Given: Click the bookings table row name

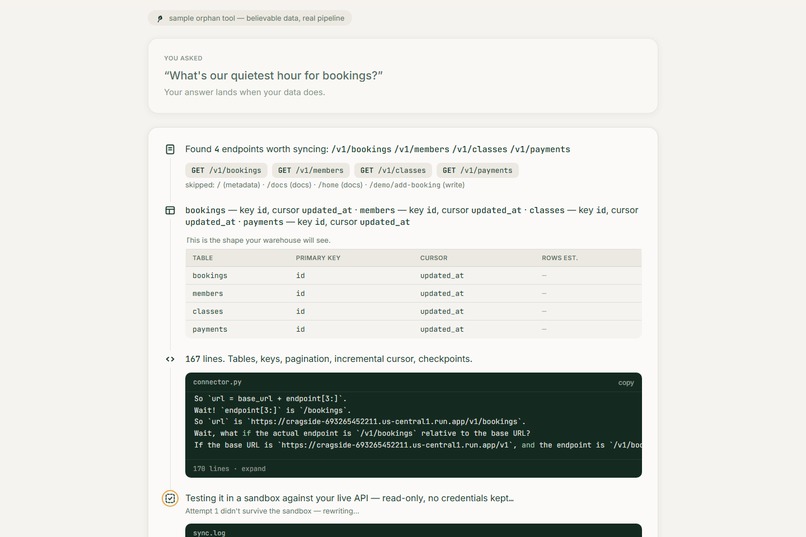Looking at the screenshot, I should pos(210,276).
